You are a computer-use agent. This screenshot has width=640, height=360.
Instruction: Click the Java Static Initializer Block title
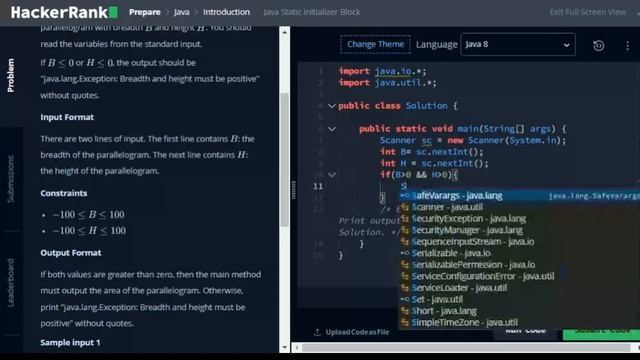pos(312,12)
